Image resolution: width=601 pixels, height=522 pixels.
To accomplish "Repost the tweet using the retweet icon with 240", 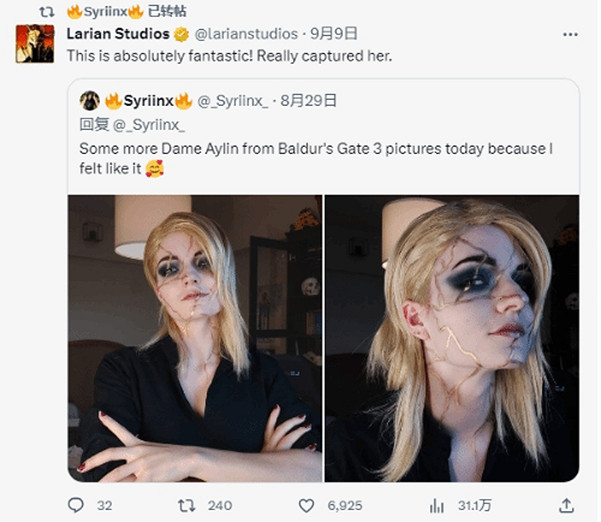I will point(186,505).
